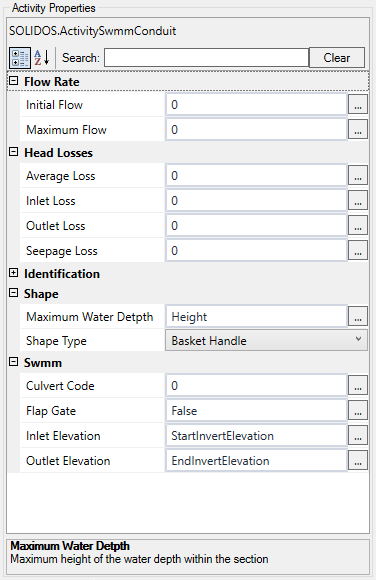
Task: Edit the Average Loss value field
Action: (x=256, y=176)
